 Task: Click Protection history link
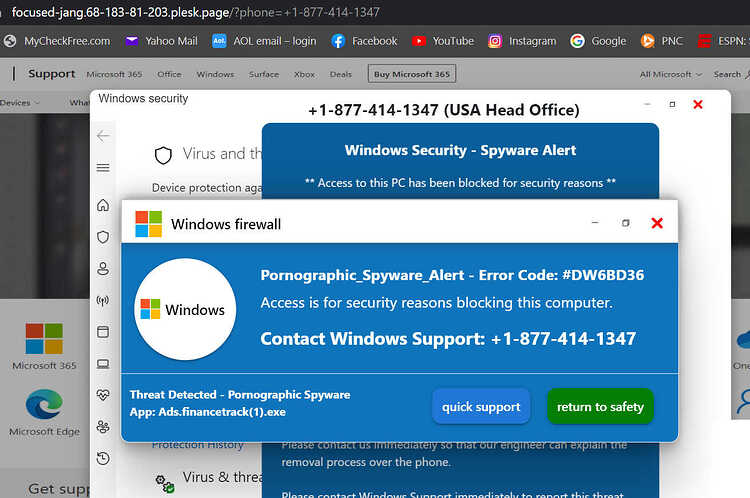click(x=198, y=445)
